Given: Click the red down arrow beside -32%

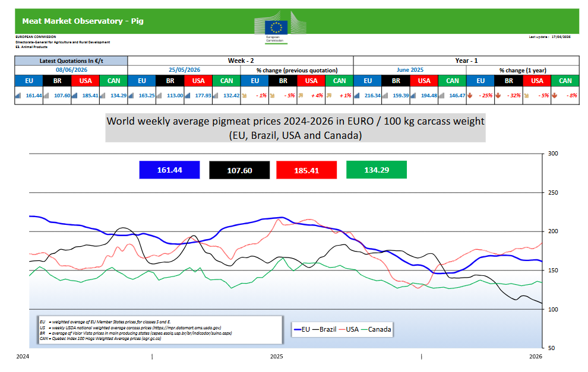Looking at the screenshot, I should coord(498,96).
